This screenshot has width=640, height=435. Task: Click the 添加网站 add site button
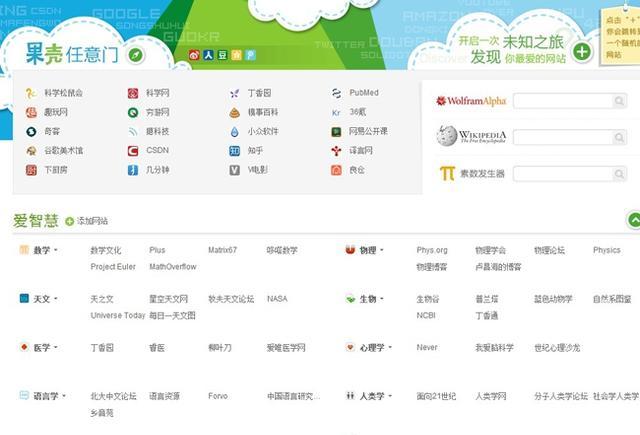[87, 221]
